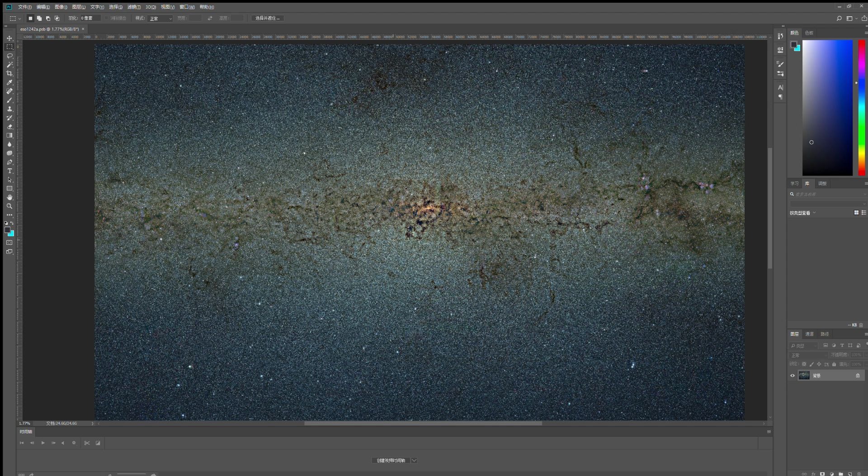Toggle Quick Mask mode in toolbox
Screen dimensions: 868x476
tap(9, 243)
